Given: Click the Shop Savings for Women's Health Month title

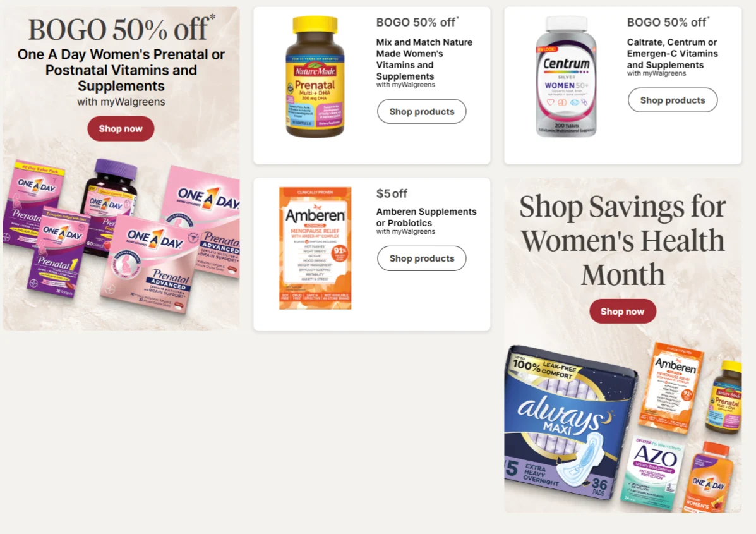Looking at the screenshot, I should pyautogui.click(x=623, y=240).
